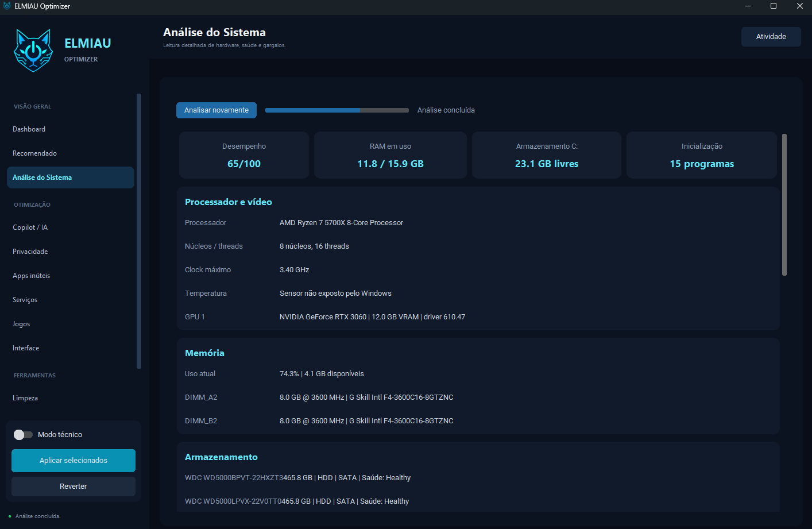This screenshot has width=812, height=529.
Task: Click the WD5000LPVX drive row
Action: [x=478, y=501]
